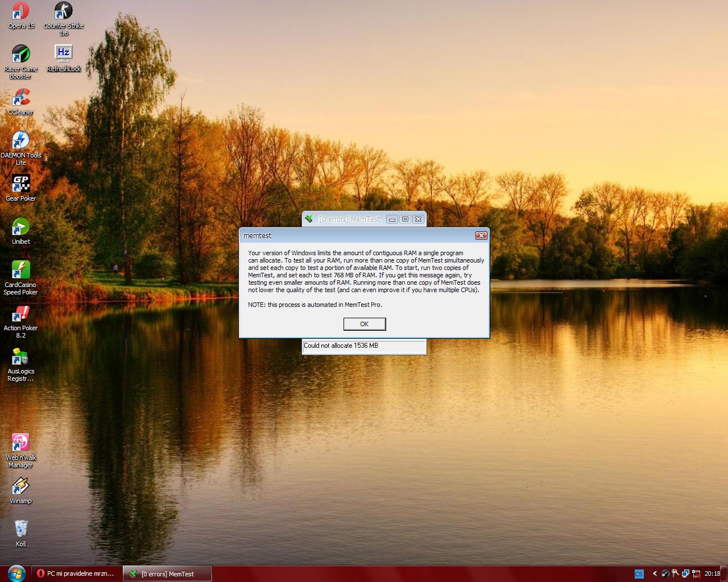Launch the Winamp desktop shortcut
The image size is (728, 582).
point(21,487)
